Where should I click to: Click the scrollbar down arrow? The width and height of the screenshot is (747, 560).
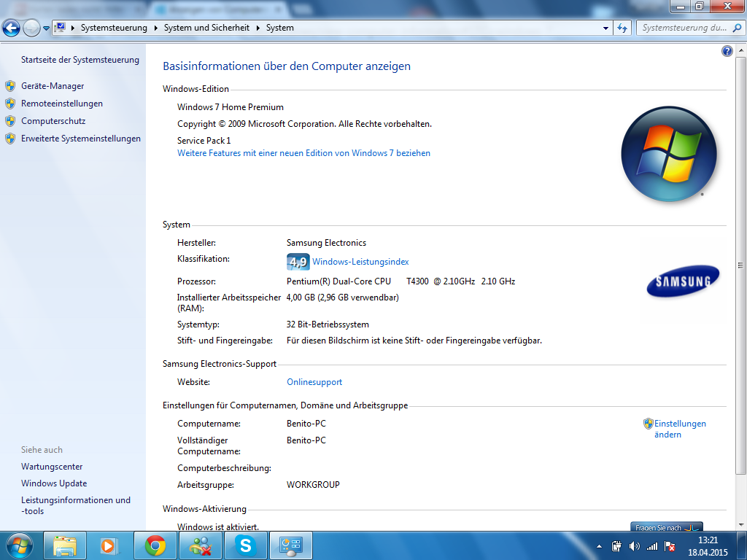(740, 525)
